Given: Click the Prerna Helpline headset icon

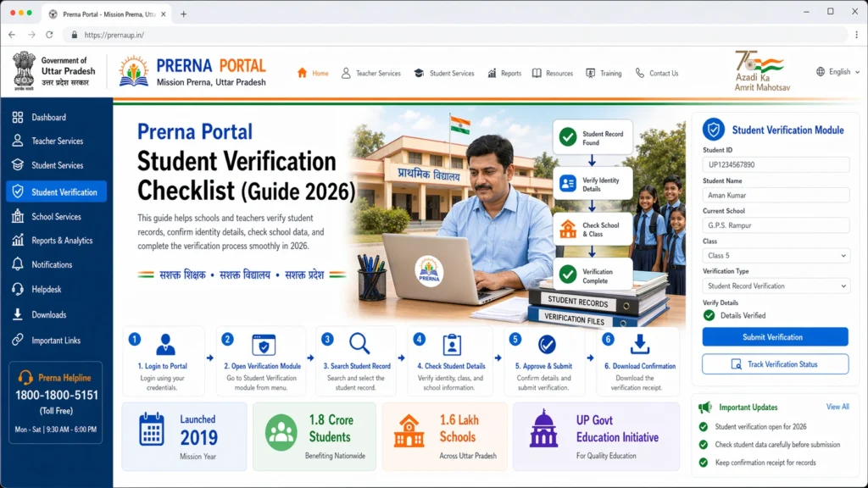Looking at the screenshot, I should point(25,378).
